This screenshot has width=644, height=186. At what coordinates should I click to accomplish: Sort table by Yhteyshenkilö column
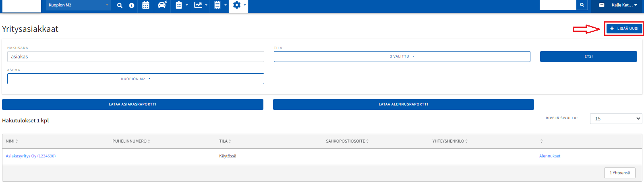click(450, 141)
